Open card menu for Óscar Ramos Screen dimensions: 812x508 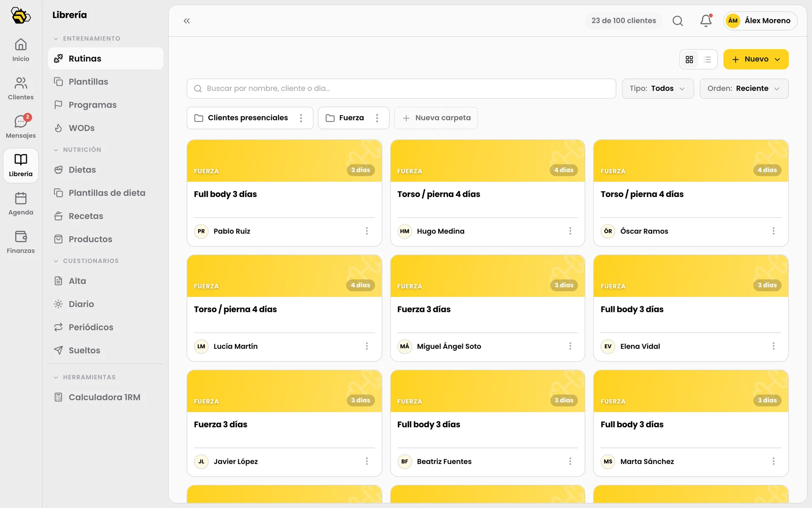(773, 231)
